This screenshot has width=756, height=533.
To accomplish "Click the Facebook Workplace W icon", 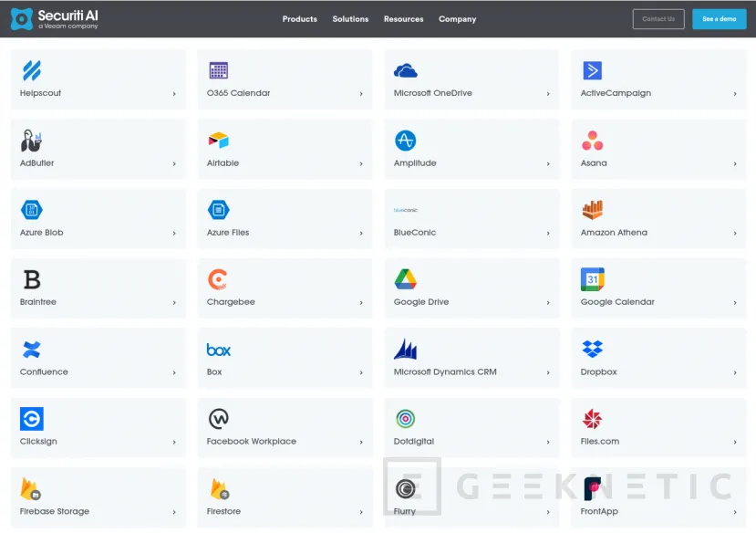I will [219, 419].
